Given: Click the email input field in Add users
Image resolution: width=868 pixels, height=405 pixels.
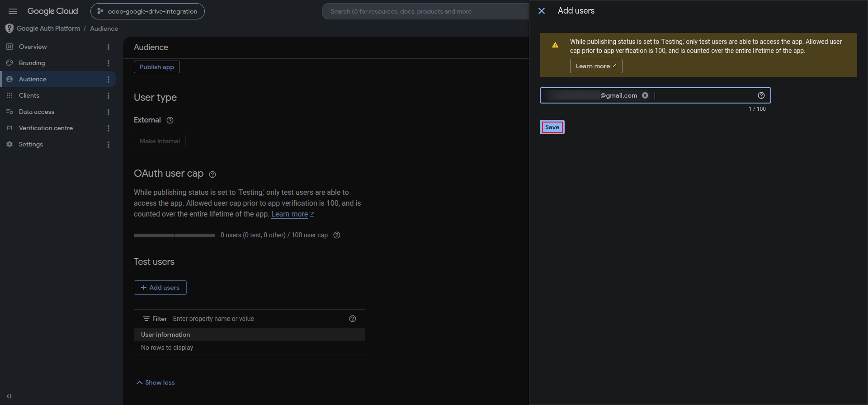Looking at the screenshot, I should [656, 95].
